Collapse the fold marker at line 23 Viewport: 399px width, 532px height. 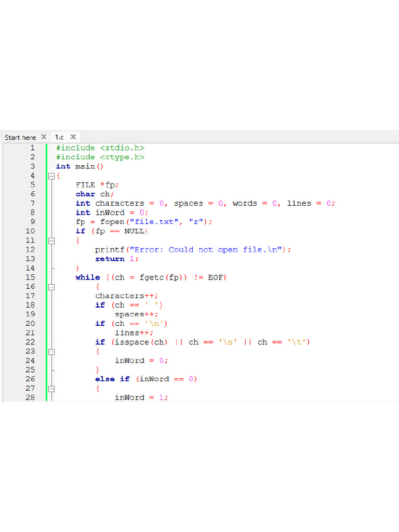[51, 352]
